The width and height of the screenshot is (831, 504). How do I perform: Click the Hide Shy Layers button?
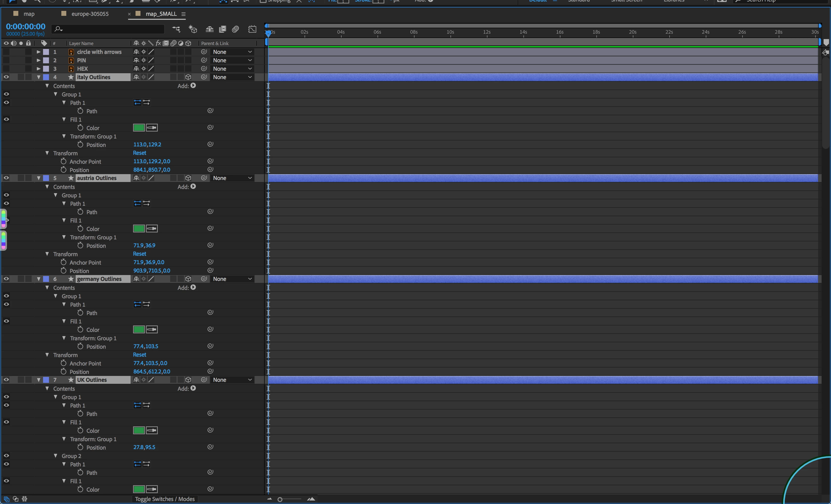click(209, 29)
